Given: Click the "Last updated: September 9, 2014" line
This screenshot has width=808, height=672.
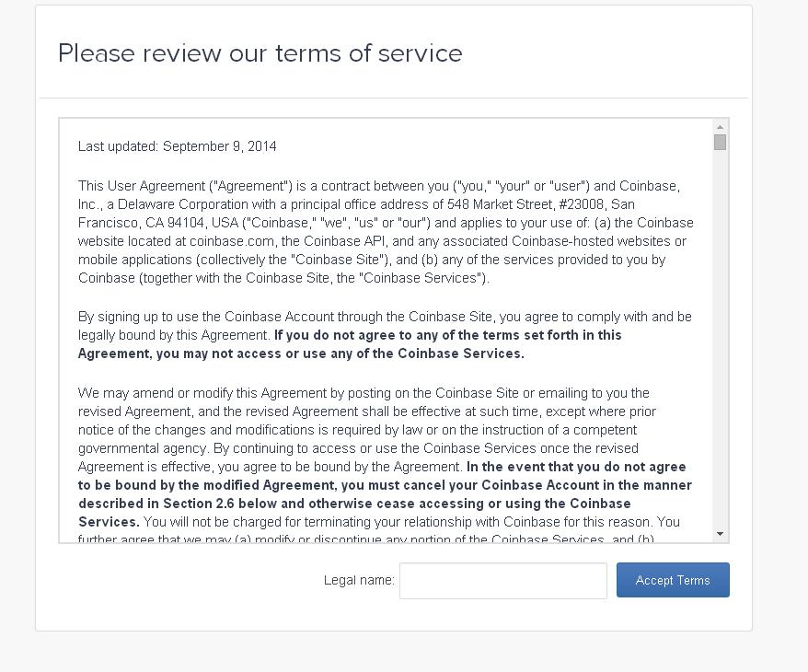Looking at the screenshot, I should [x=178, y=146].
